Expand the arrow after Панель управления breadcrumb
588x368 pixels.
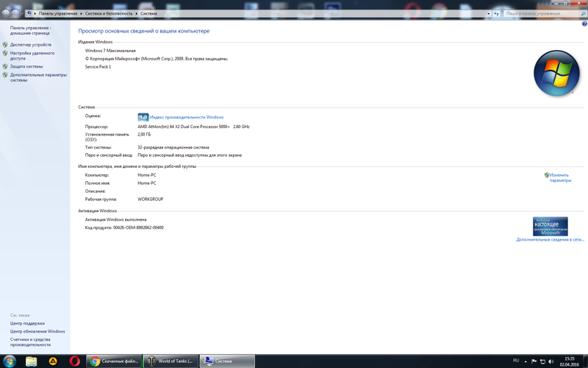[81, 13]
